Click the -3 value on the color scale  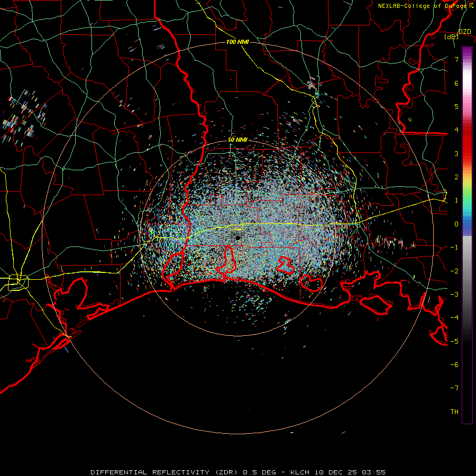[454, 295]
